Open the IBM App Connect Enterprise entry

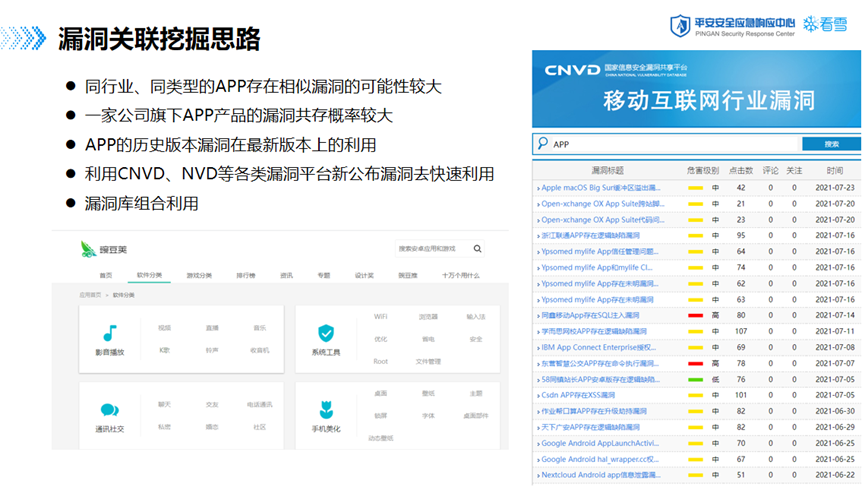click(x=599, y=347)
